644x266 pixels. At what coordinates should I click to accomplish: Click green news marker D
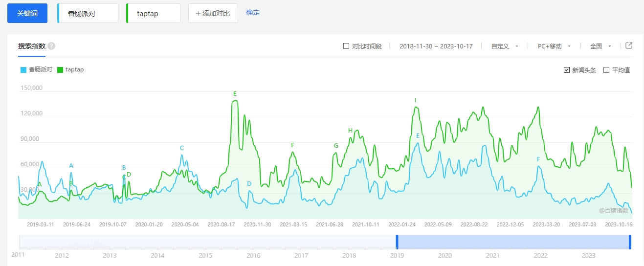[129, 175]
